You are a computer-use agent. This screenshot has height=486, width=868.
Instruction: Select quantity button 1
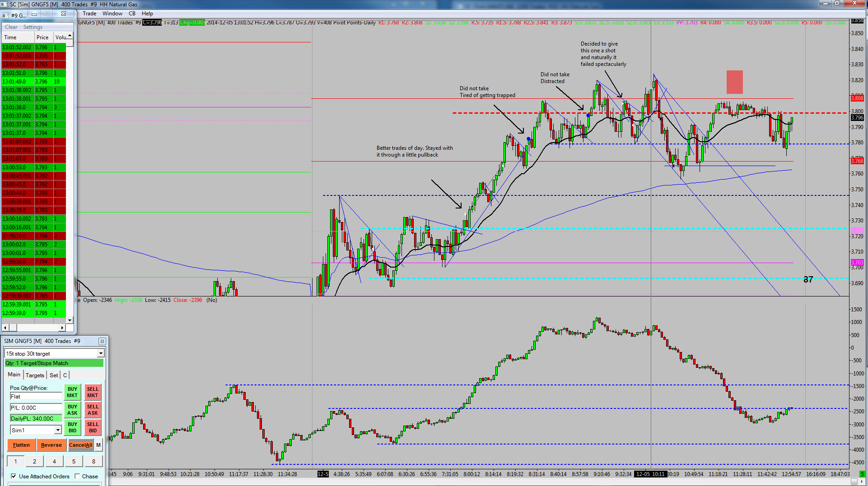[15, 461]
